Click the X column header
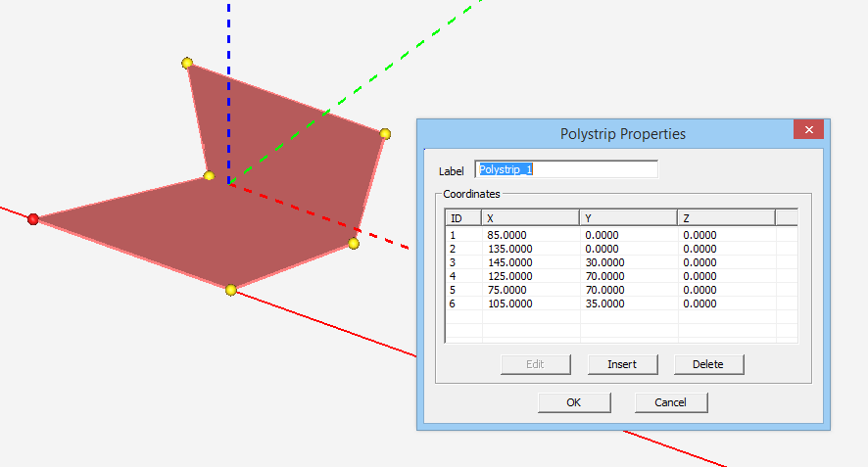Screen dimensions: 868x467 click(530, 218)
